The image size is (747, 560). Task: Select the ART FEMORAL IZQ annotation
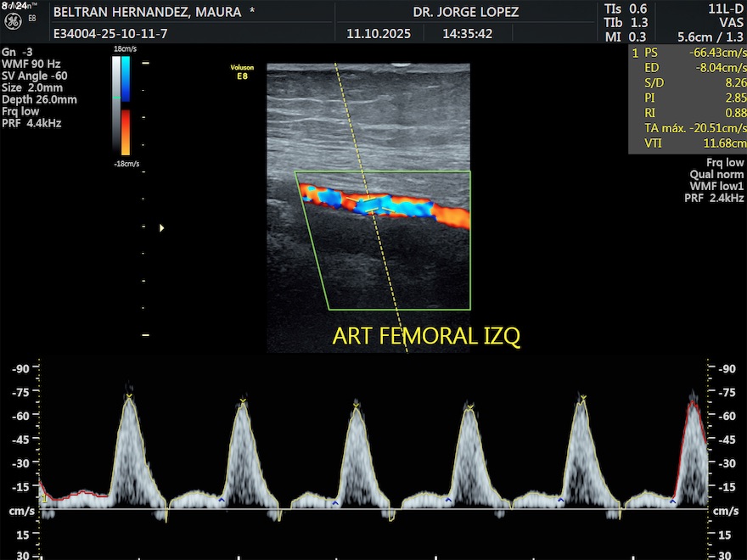[x=426, y=336]
